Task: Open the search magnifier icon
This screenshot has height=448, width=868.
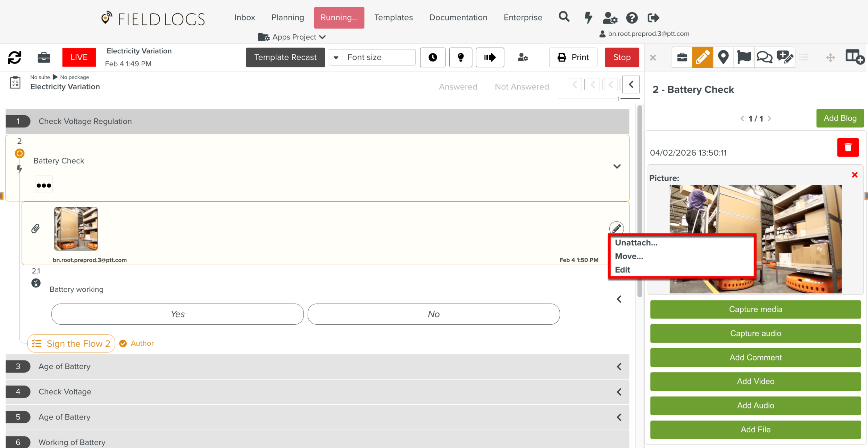Action: (x=564, y=17)
